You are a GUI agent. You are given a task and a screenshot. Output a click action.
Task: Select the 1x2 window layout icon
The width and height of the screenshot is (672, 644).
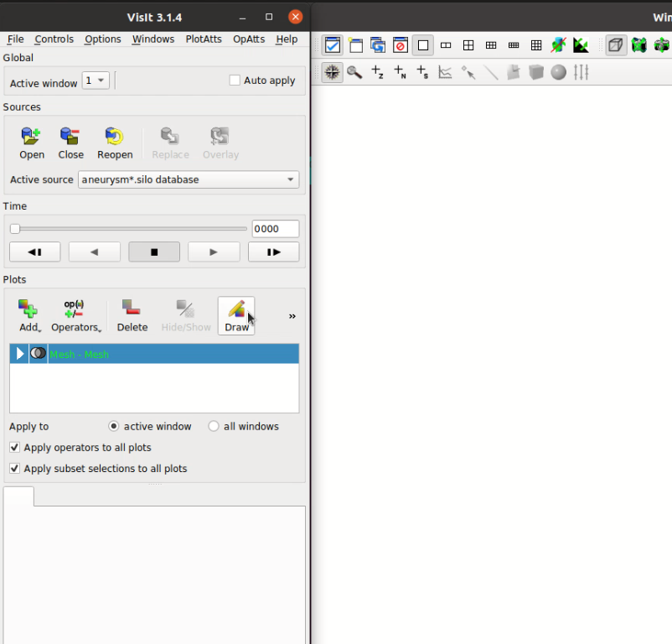[446, 45]
